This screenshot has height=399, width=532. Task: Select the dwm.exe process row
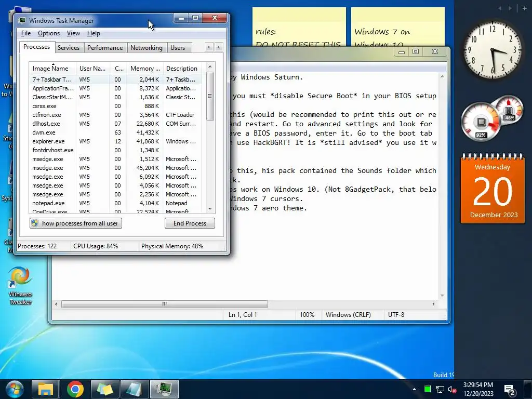click(115, 132)
